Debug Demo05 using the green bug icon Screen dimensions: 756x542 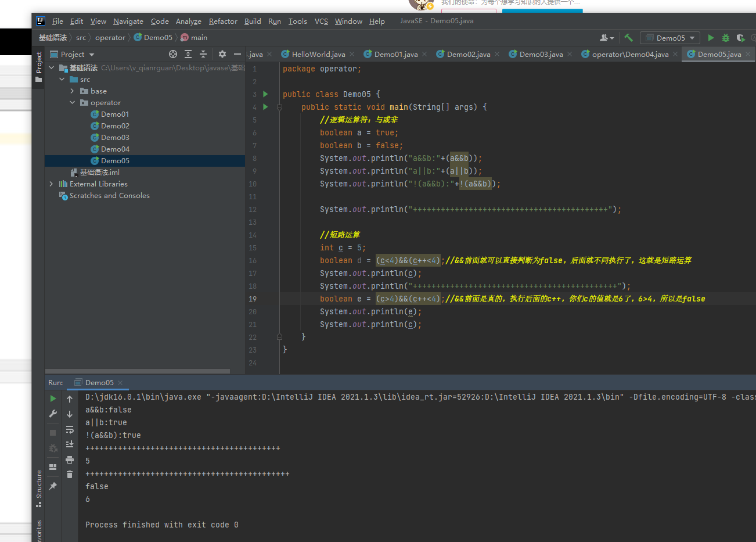725,38
